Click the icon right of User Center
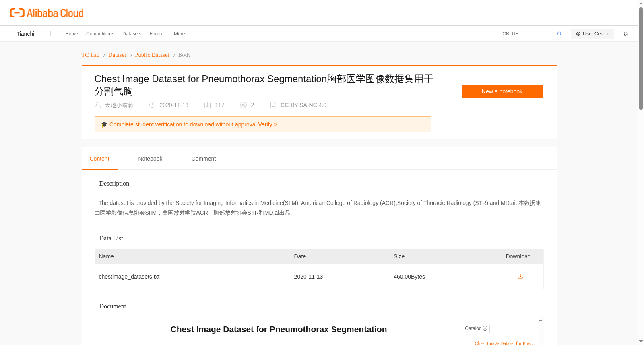This screenshot has height=345, width=644. point(626,34)
